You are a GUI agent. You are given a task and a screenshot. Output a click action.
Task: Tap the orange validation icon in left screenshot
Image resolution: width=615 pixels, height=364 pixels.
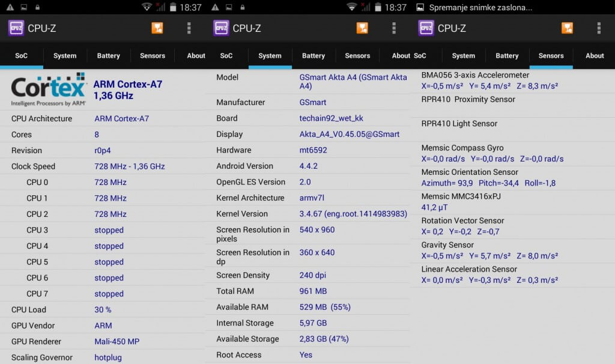click(x=157, y=28)
